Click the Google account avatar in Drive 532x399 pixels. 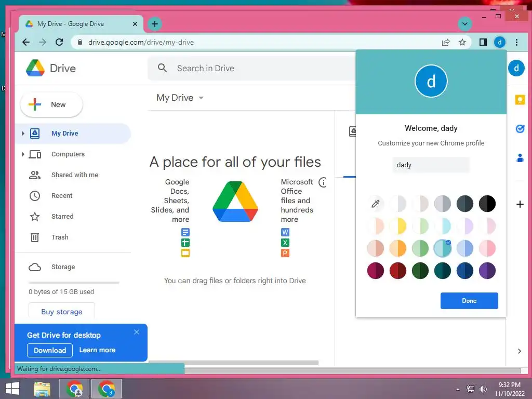coord(516,68)
